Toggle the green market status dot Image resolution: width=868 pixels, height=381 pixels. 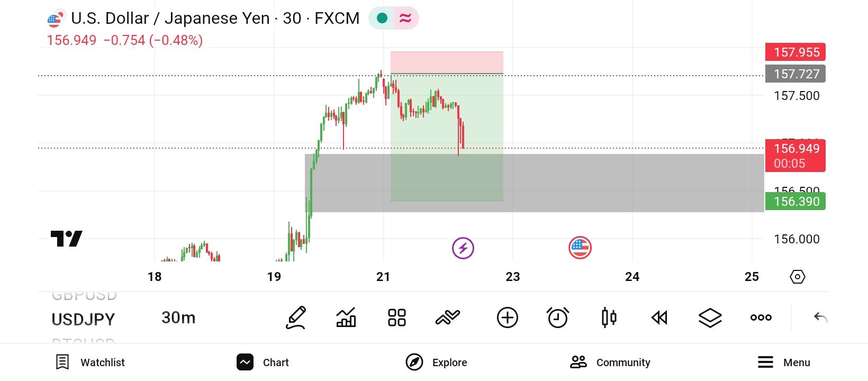tap(382, 19)
